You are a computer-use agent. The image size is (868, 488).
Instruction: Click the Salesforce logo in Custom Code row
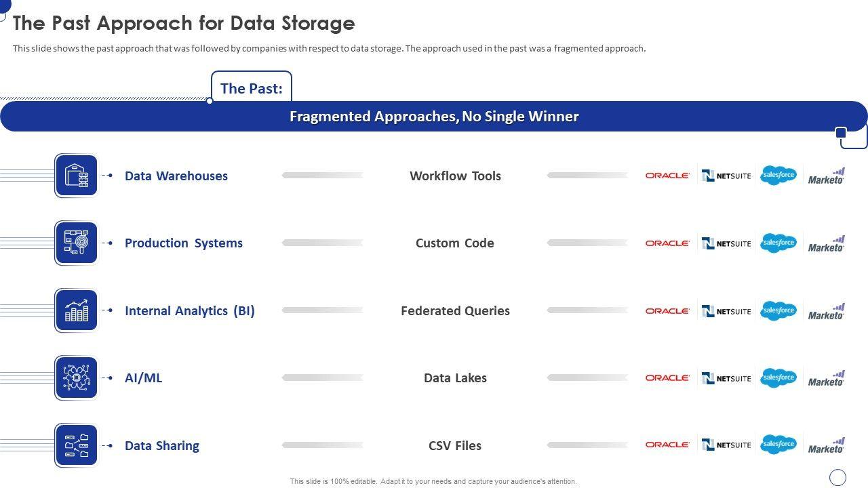click(778, 243)
